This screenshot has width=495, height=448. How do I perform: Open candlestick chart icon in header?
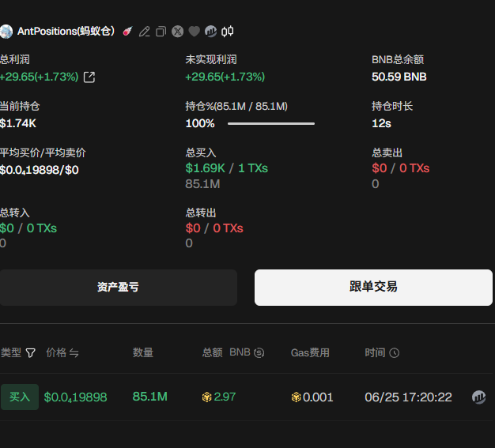tap(228, 32)
